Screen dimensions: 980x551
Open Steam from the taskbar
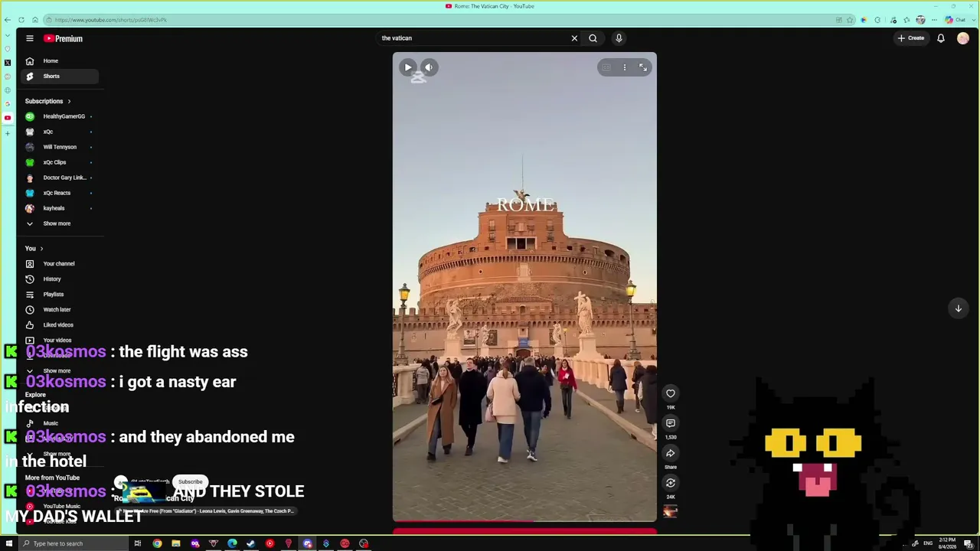(250, 544)
